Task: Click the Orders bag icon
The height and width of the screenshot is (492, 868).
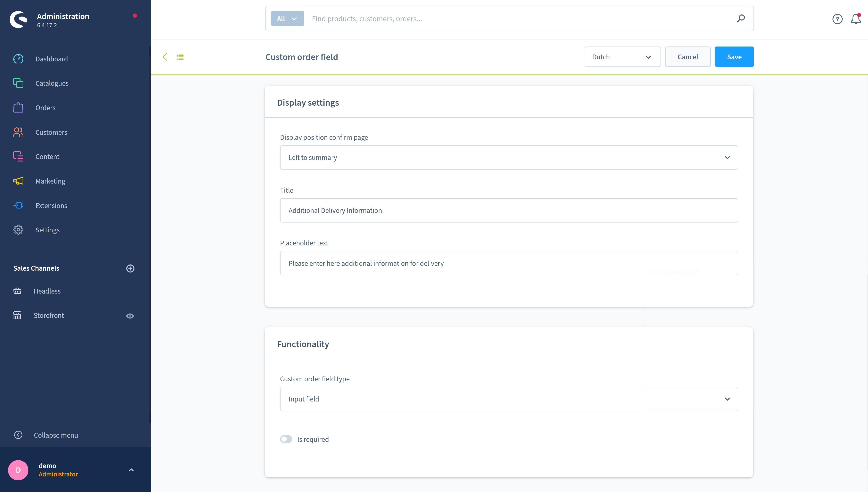Action: pyautogui.click(x=18, y=107)
